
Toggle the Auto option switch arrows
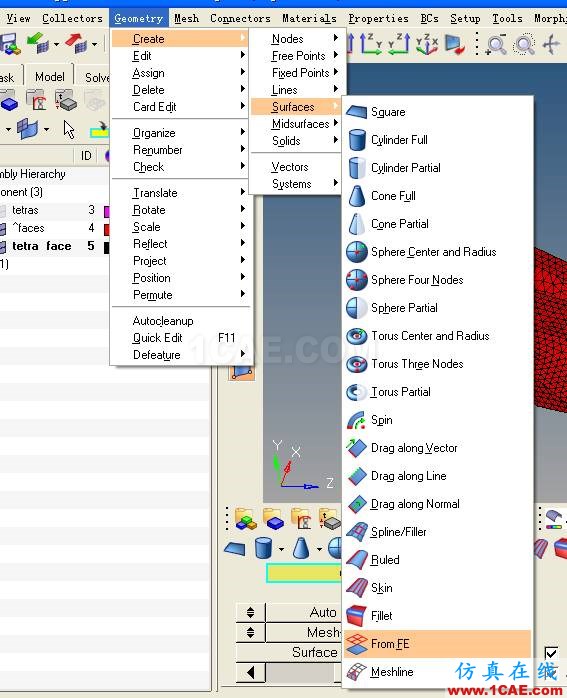coord(251,613)
